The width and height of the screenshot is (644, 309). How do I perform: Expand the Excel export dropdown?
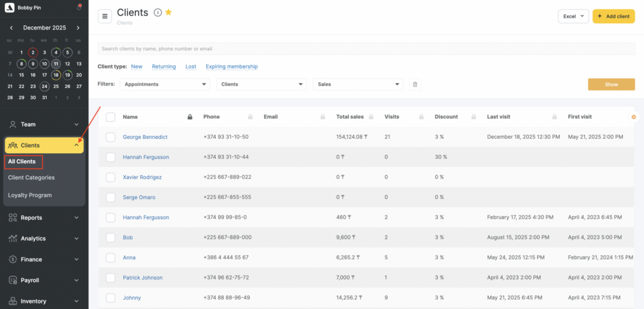pos(573,16)
